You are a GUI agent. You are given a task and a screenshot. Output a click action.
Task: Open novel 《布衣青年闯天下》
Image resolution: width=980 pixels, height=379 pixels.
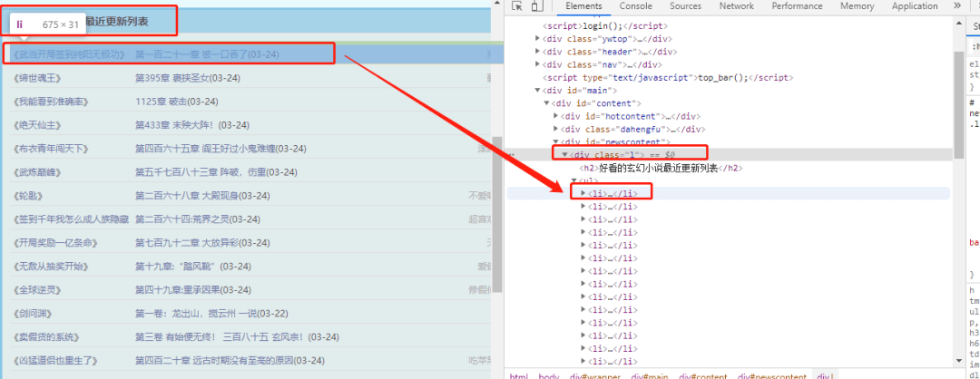49,149
